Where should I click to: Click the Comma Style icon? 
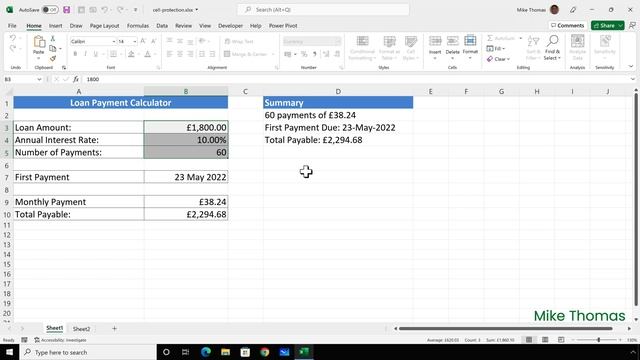315,54
